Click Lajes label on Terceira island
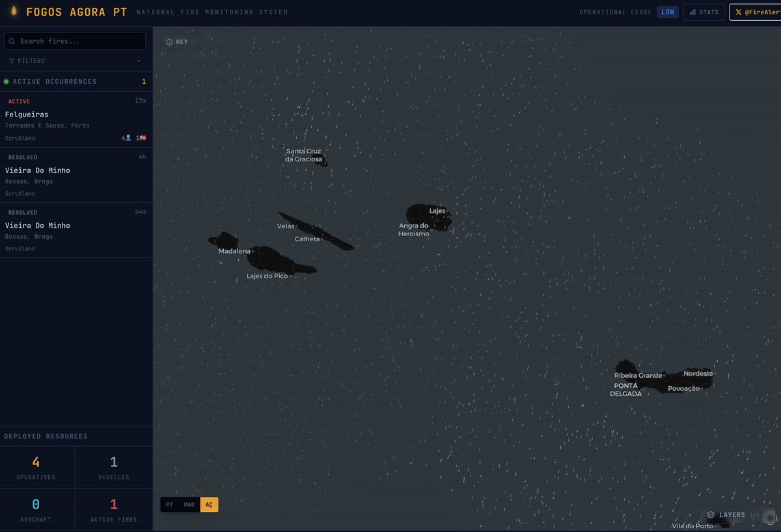The width and height of the screenshot is (781, 532). (437, 211)
